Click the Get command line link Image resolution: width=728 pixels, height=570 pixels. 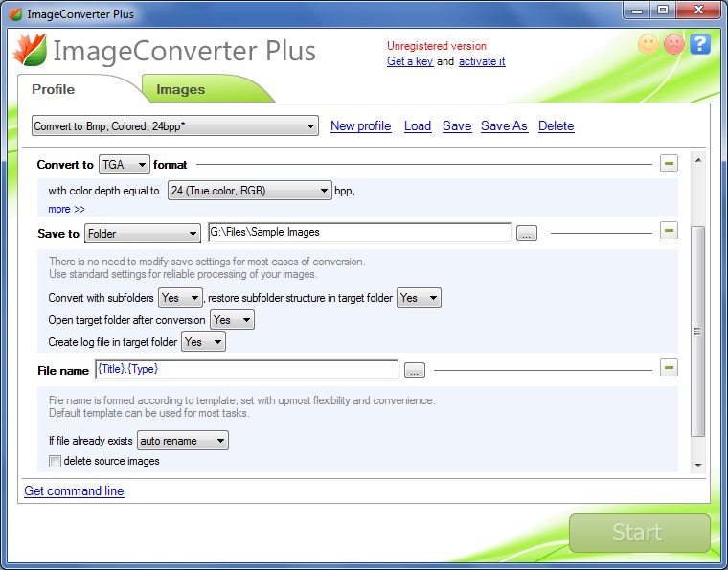[74, 491]
